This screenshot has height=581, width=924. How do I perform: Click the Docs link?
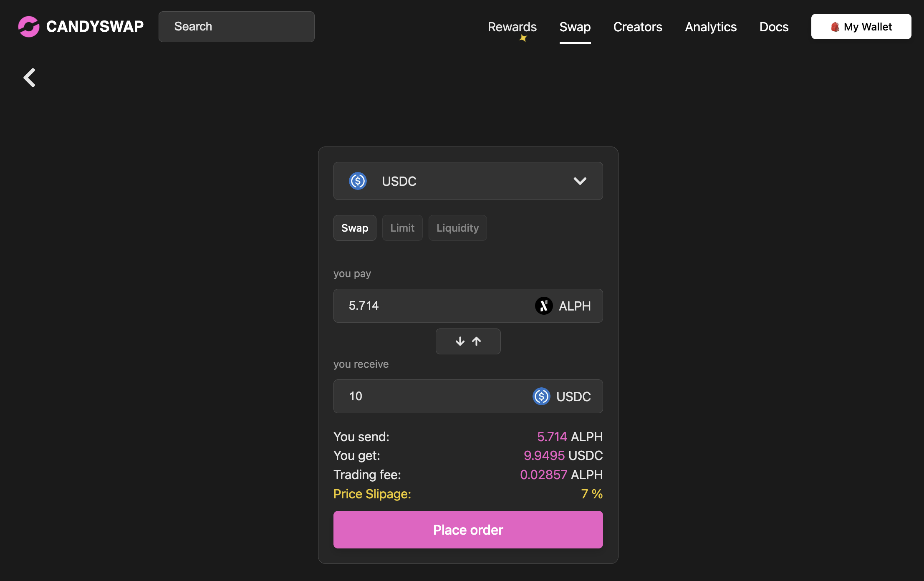[774, 27]
